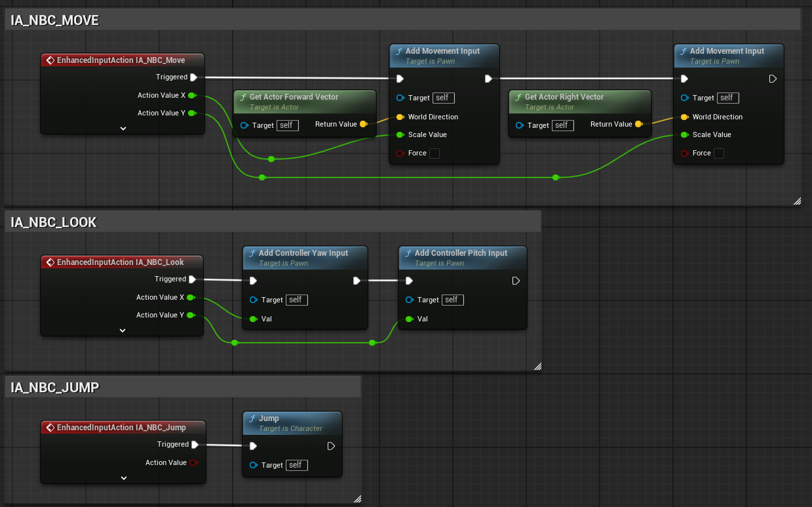Click Val pin on Add Controller Yaw Input

(x=253, y=319)
